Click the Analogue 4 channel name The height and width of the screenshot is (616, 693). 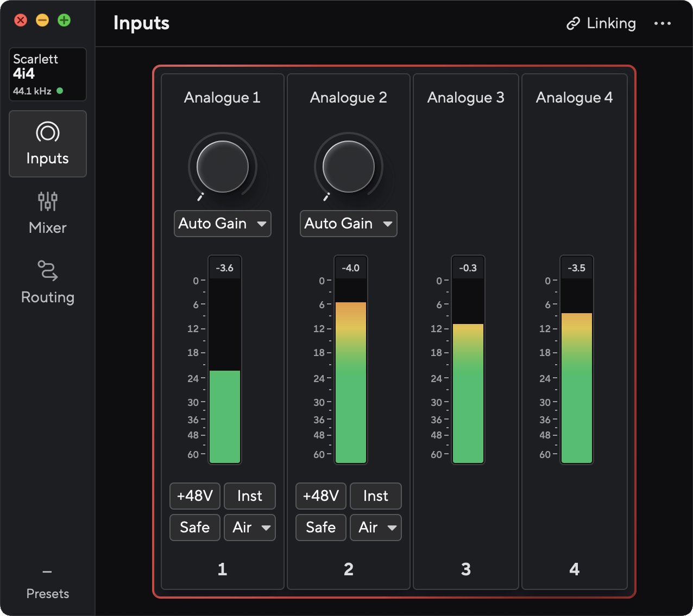(575, 98)
